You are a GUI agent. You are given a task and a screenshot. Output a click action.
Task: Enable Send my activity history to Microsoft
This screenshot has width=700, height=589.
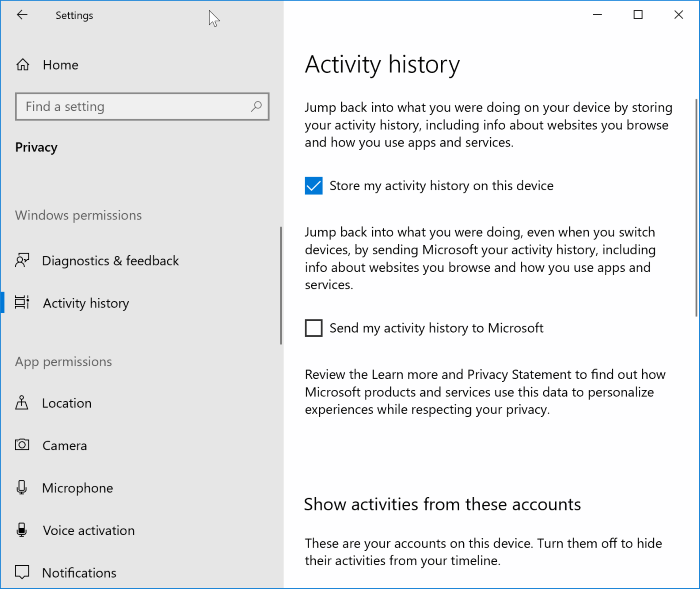click(314, 328)
